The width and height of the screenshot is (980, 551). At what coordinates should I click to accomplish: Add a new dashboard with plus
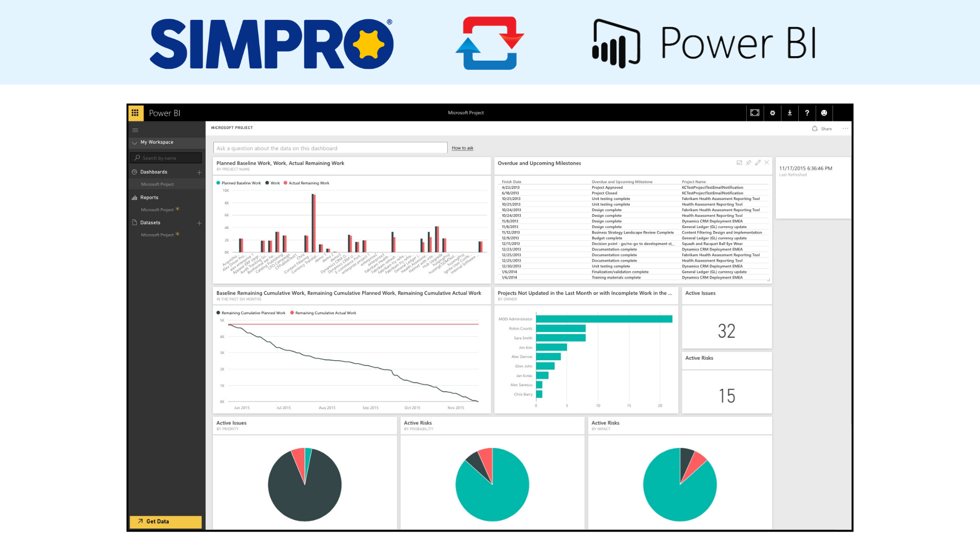(x=199, y=172)
